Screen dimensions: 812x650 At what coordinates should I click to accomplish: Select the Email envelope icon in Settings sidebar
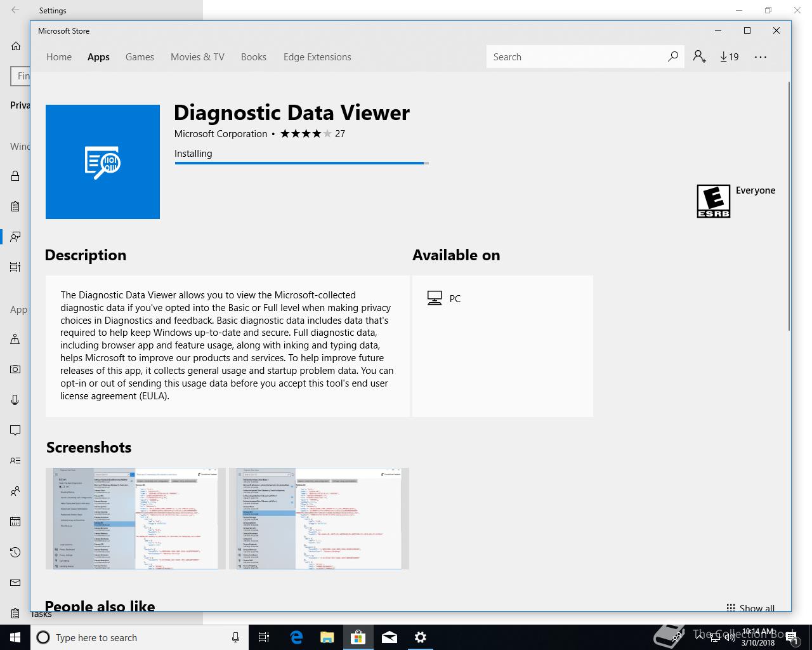pos(15,583)
